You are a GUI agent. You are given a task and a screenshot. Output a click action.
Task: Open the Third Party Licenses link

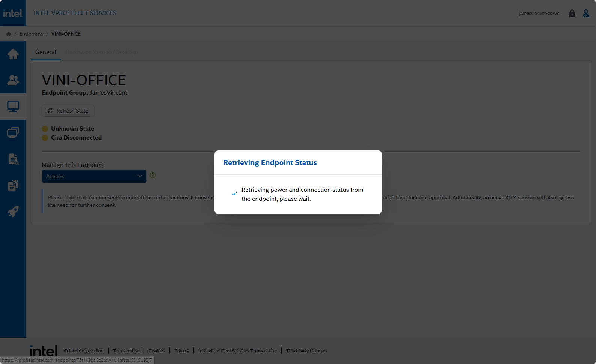[306, 351]
